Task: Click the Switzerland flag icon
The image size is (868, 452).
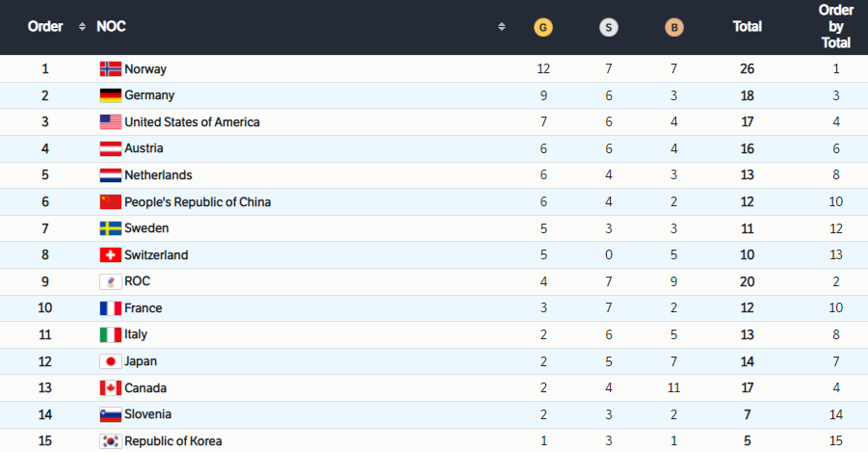Action: [x=111, y=254]
